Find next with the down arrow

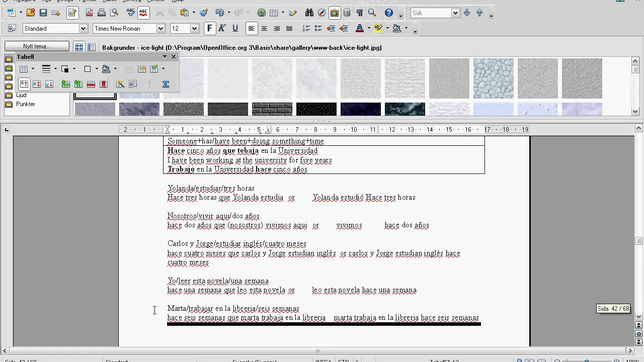(x=467, y=13)
